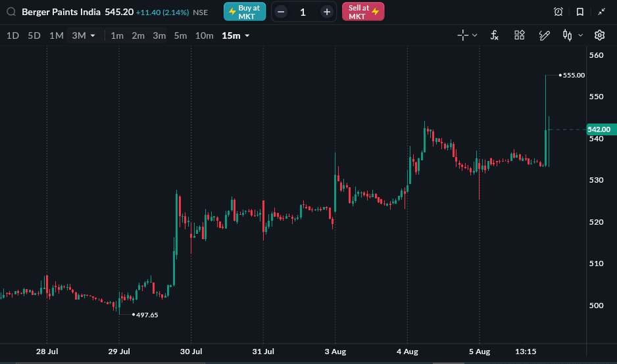Collapse chart from fullscreen view
Image resolution: width=617 pixels, height=364 pixels.
(x=602, y=12)
